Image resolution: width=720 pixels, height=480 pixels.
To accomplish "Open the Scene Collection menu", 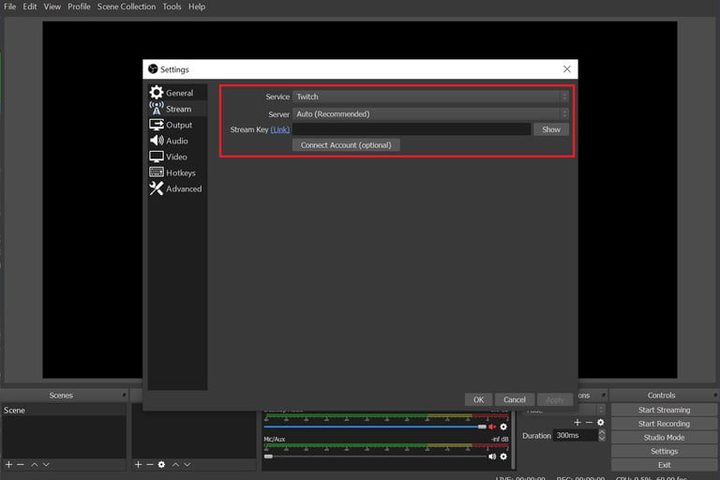I will click(x=126, y=7).
